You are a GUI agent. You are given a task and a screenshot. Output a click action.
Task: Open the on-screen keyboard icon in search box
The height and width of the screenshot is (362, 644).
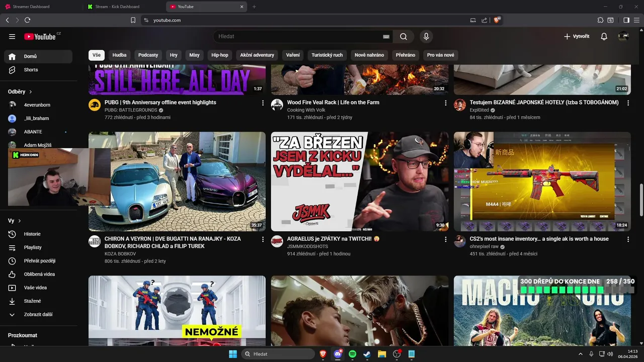point(386,36)
